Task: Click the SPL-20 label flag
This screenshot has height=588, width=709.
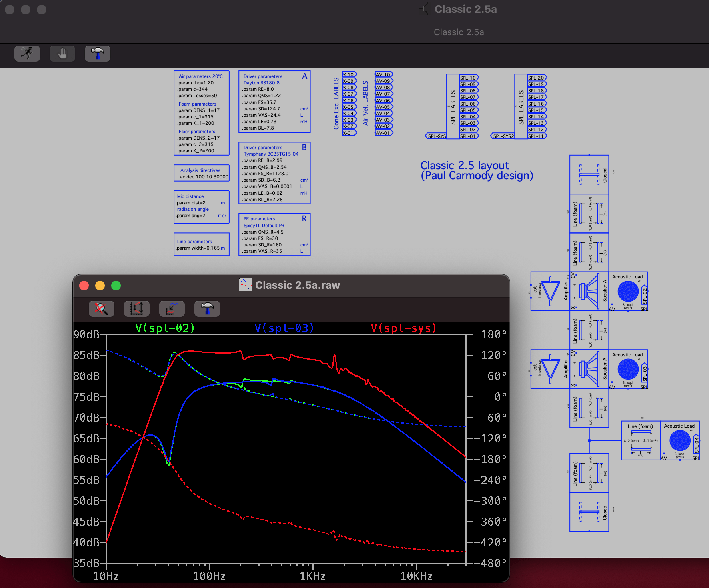Action: point(537,78)
